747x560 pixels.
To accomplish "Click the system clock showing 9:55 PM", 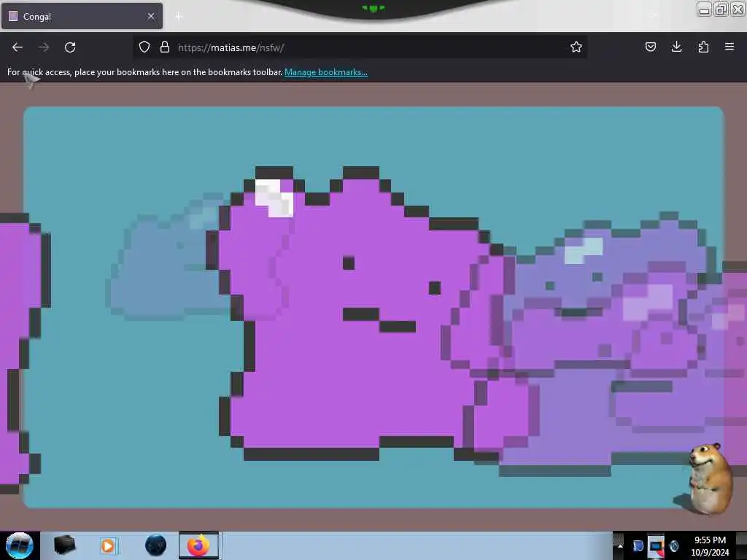I will point(710,546).
